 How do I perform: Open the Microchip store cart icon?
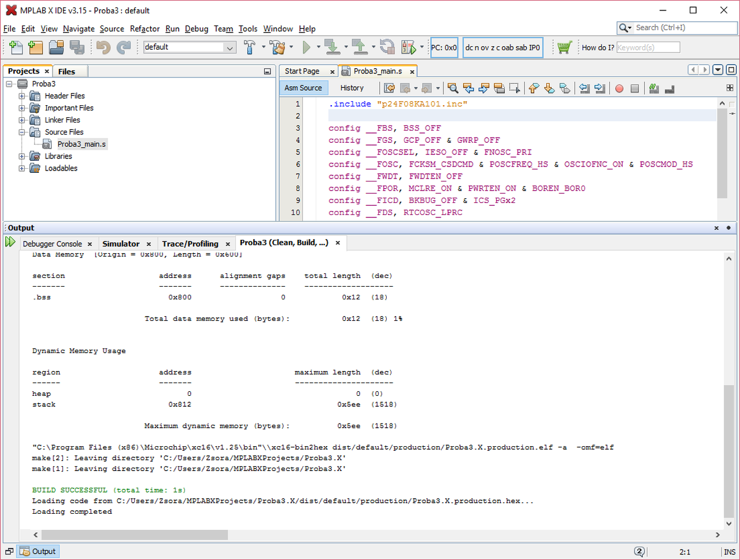click(x=564, y=47)
